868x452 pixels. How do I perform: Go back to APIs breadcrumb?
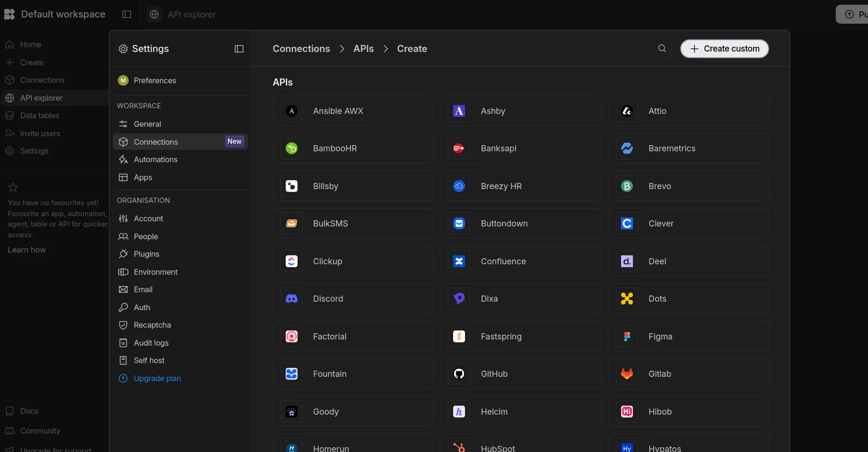pyautogui.click(x=363, y=49)
